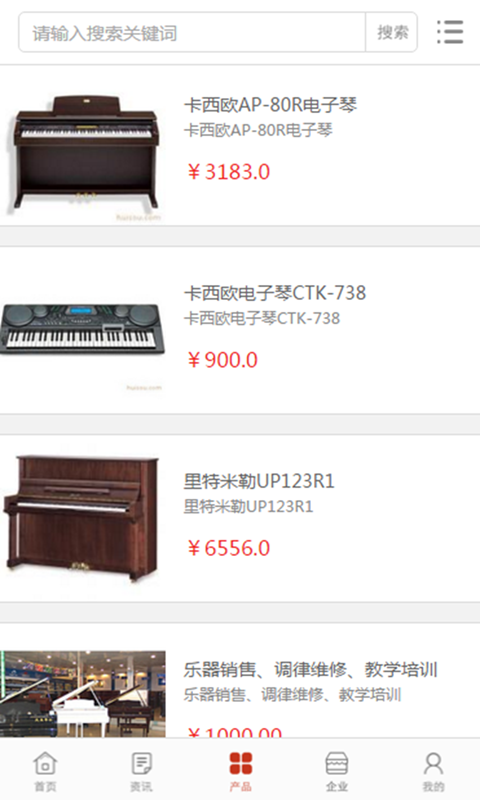Open the list menu icon beside search

[450, 32]
